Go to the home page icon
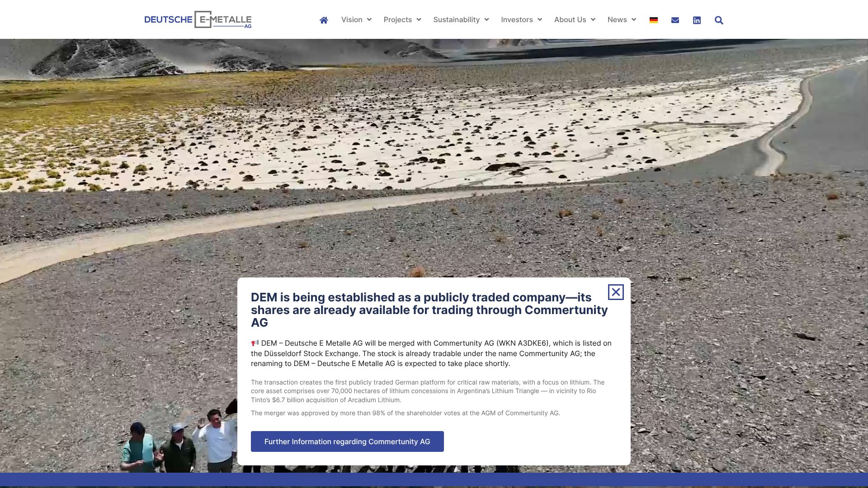Screen dimensions: 868x488 [324, 20]
